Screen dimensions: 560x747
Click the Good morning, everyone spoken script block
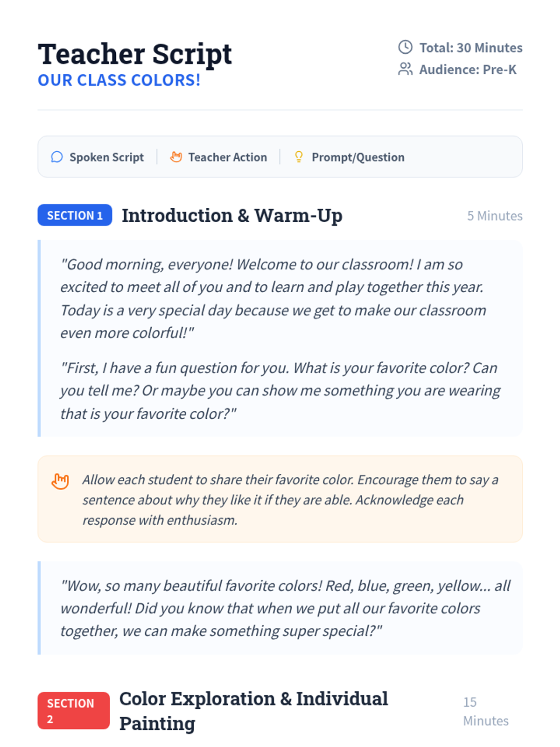coord(280,338)
